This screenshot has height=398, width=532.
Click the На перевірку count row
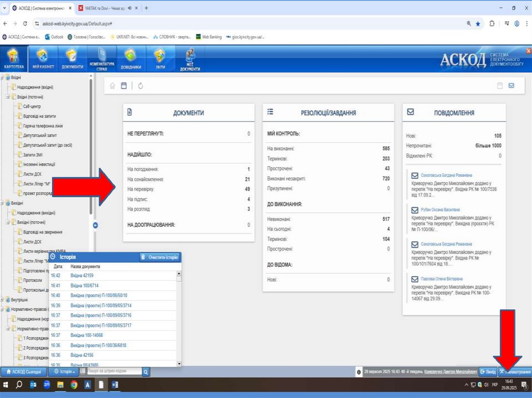189,189
